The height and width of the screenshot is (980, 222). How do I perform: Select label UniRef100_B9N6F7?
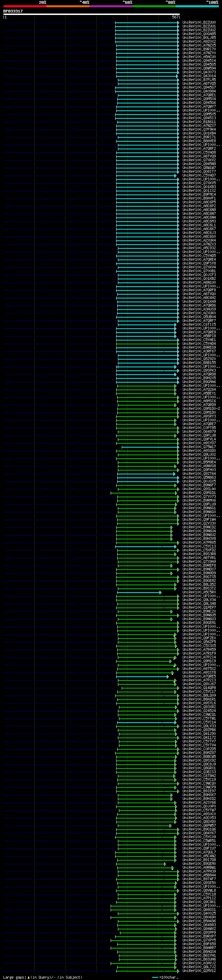(199, 485)
